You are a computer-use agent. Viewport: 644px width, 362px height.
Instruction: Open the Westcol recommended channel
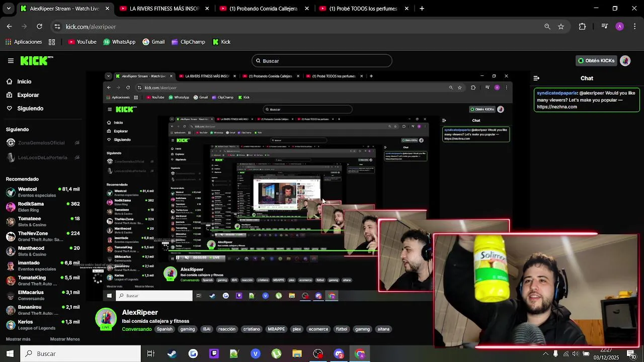coord(43,192)
